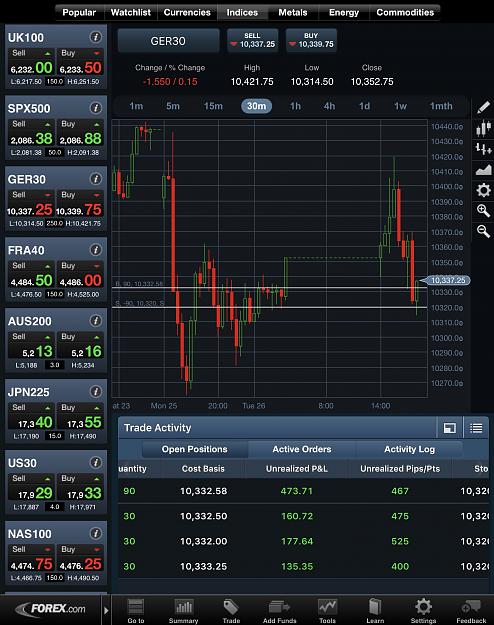Open the Currencies tab
Viewport: 494px width, 625px height.
(x=187, y=12)
